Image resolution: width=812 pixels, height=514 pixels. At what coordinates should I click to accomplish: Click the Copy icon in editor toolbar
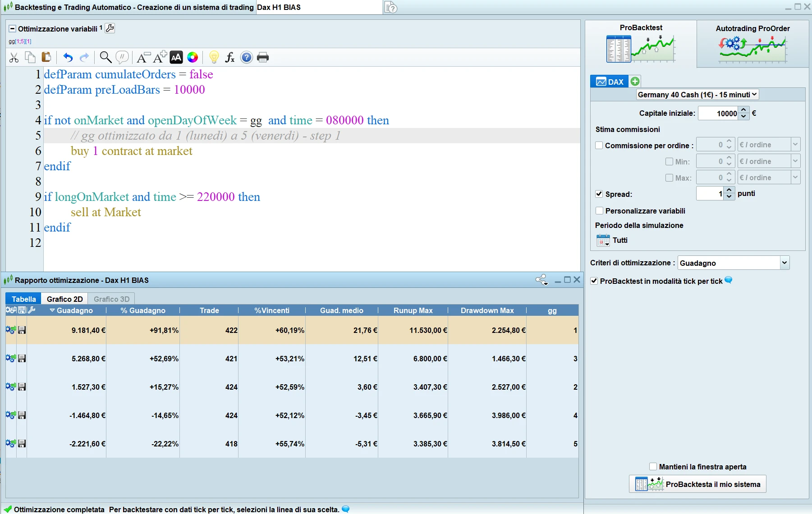30,57
